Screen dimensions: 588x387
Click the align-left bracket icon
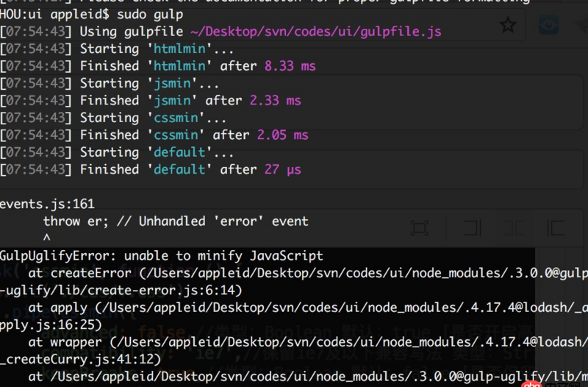coord(556,228)
